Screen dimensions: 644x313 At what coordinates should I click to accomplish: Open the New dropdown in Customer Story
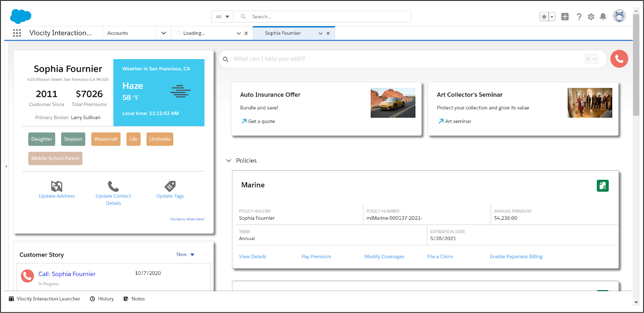click(185, 254)
